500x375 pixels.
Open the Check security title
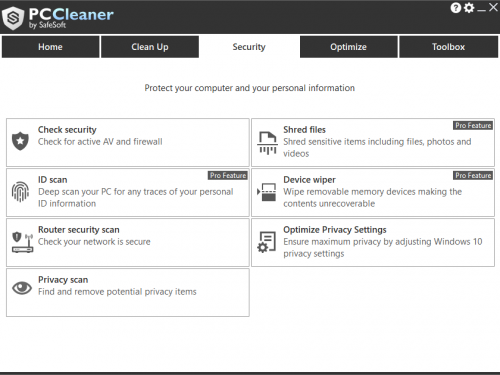click(67, 130)
